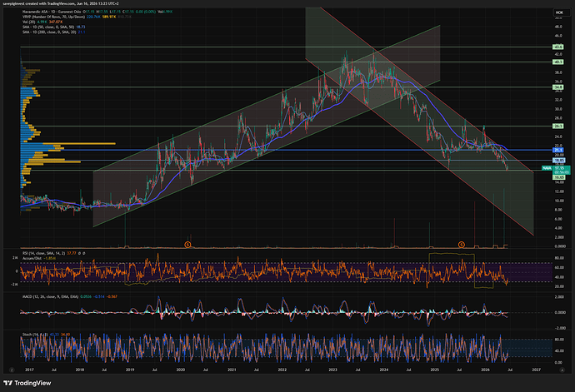Screen dimensions: 575x392
Task: Click the RSI value 37.77
Action: click(x=72, y=253)
